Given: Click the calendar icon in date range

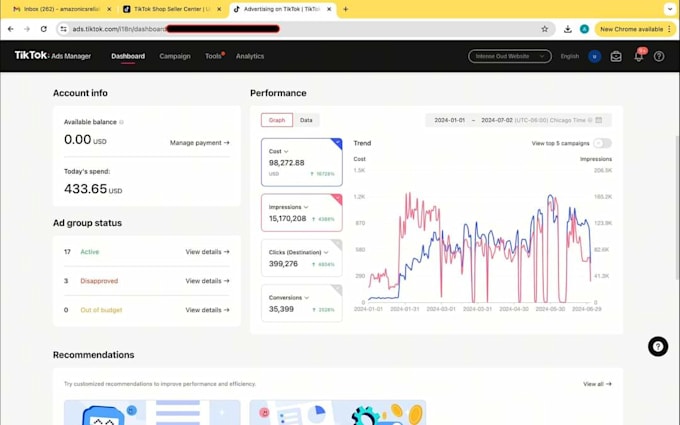Looking at the screenshot, I should click(599, 120).
